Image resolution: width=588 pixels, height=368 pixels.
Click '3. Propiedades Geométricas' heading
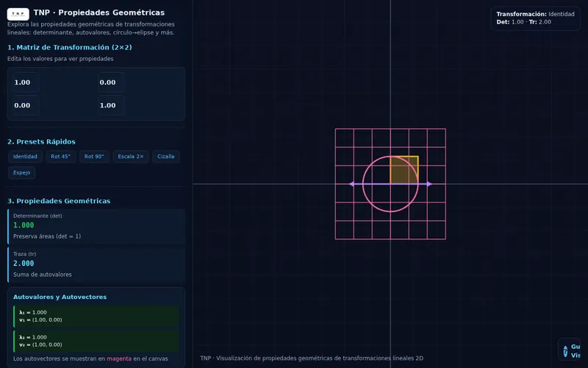[59, 201]
